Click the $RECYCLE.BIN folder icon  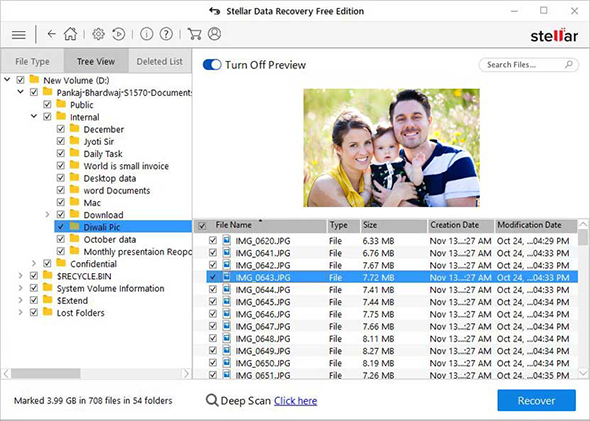point(47,275)
